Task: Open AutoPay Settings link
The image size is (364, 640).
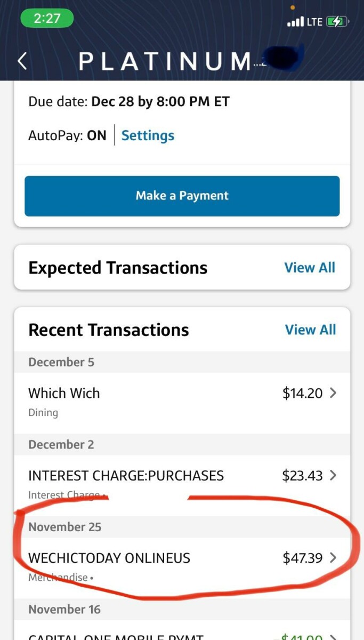Action: 148,135
